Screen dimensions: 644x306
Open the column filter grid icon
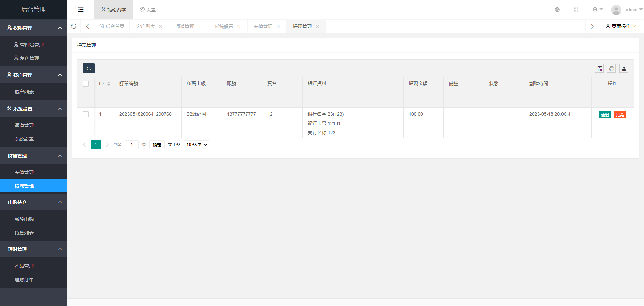tap(600, 69)
